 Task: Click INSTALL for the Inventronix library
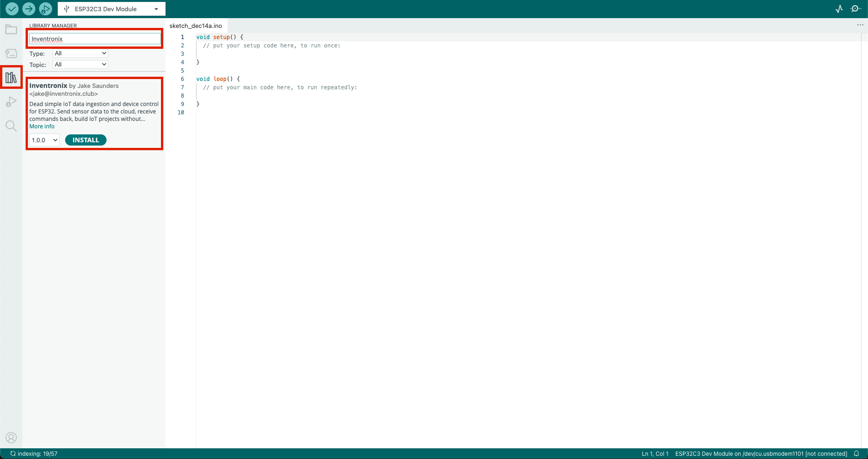tap(86, 140)
